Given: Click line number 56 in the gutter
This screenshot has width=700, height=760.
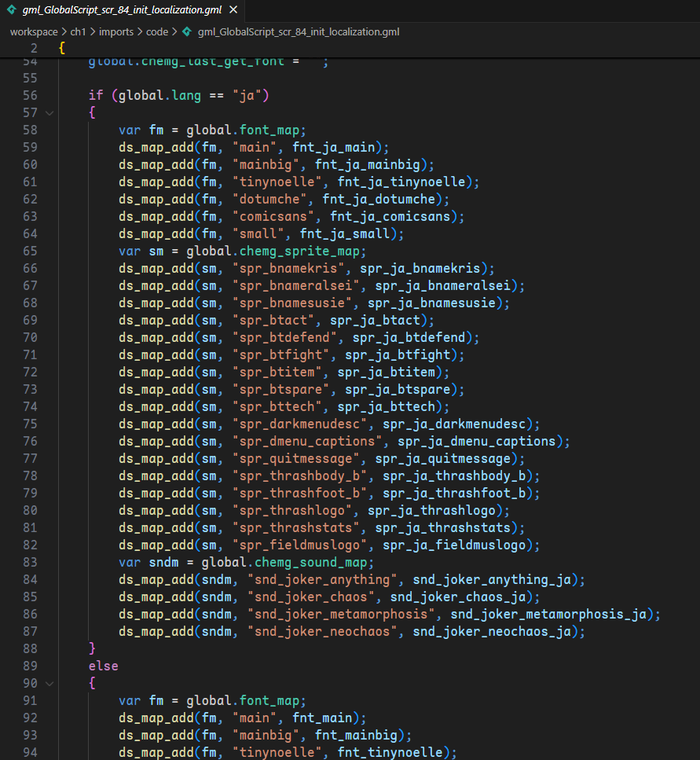Looking at the screenshot, I should click(x=30, y=95).
